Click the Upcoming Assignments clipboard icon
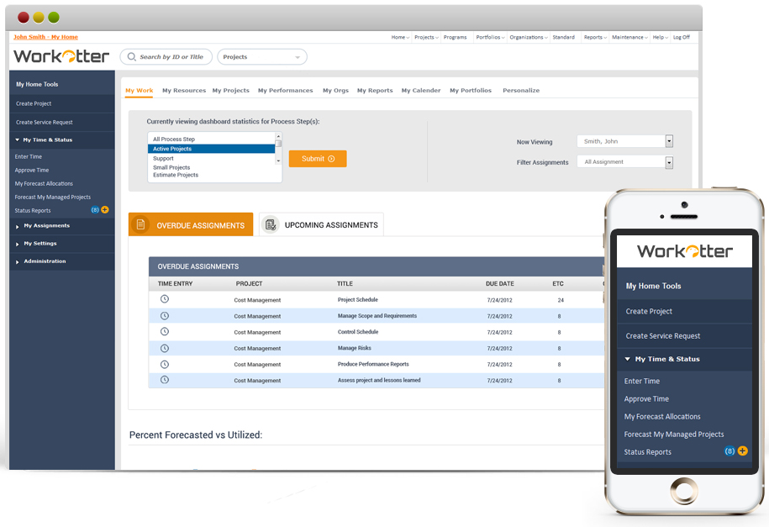This screenshot has width=769, height=532. (270, 224)
